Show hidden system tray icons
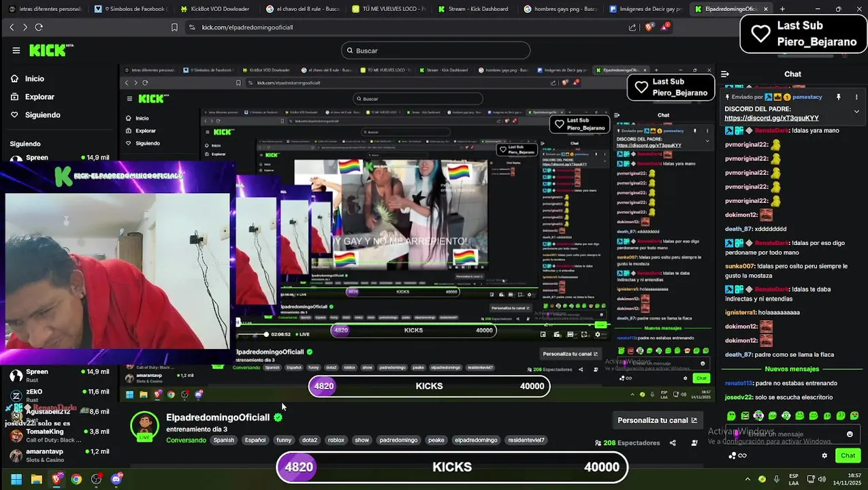 click(748, 479)
